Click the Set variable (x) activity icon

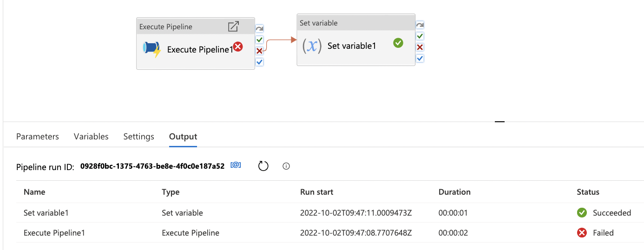[x=312, y=46]
